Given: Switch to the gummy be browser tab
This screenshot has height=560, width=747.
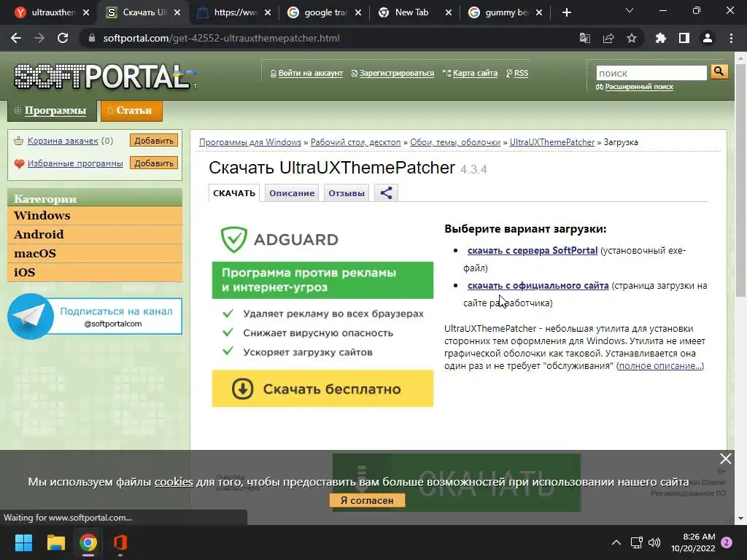Looking at the screenshot, I should pyautogui.click(x=505, y=12).
